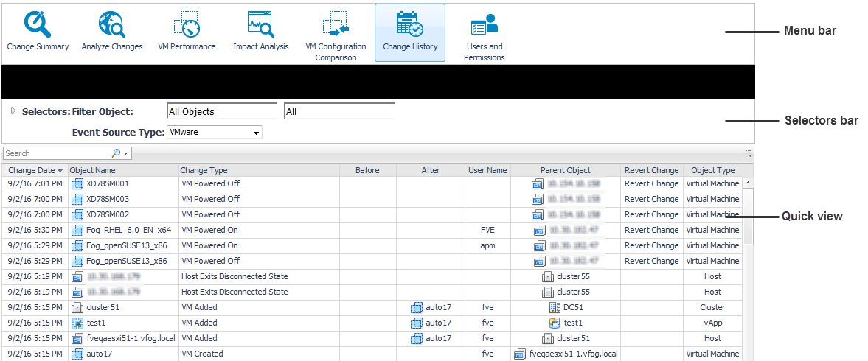This screenshot has width=868, height=361.
Task: Click Revert Change for Fog_RHEL_6.0_EN_x64
Action: point(651,230)
